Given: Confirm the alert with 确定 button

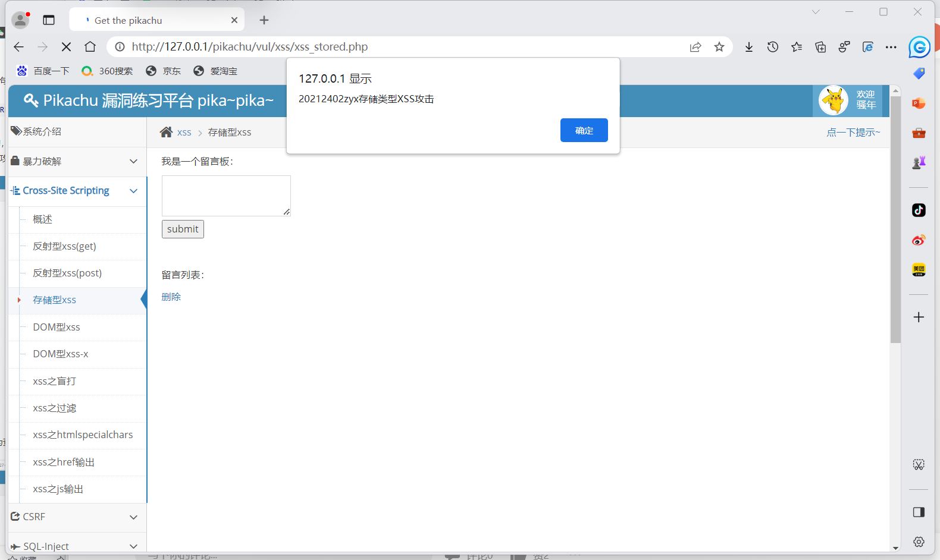Looking at the screenshot, I should [x=584, y=130].
